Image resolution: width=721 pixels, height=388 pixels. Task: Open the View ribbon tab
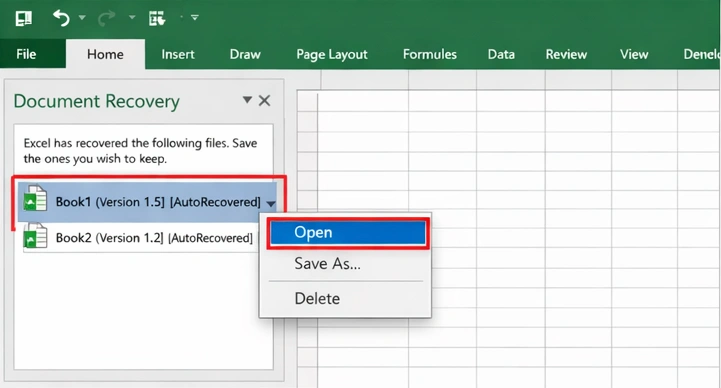(634, 54)
